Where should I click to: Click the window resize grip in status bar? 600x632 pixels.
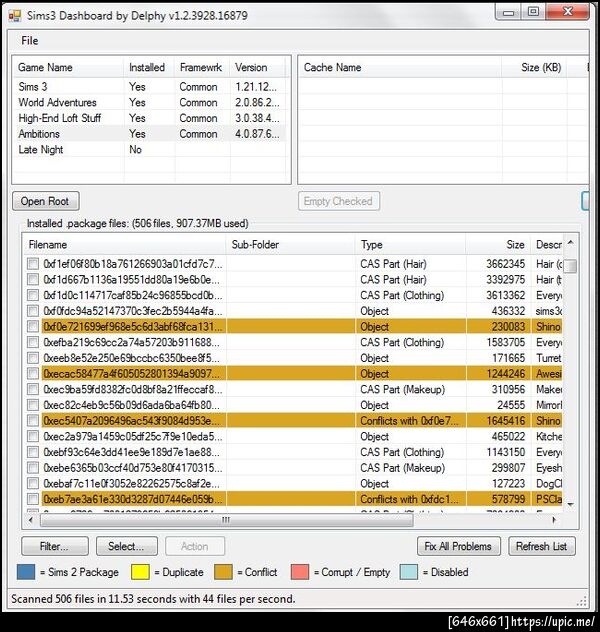(x=581, y=601)
